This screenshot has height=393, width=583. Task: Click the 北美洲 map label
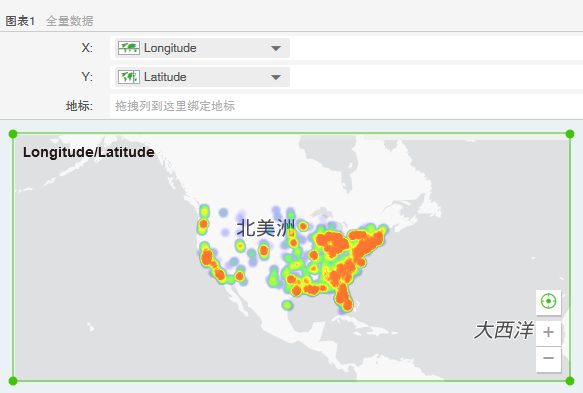265,228
